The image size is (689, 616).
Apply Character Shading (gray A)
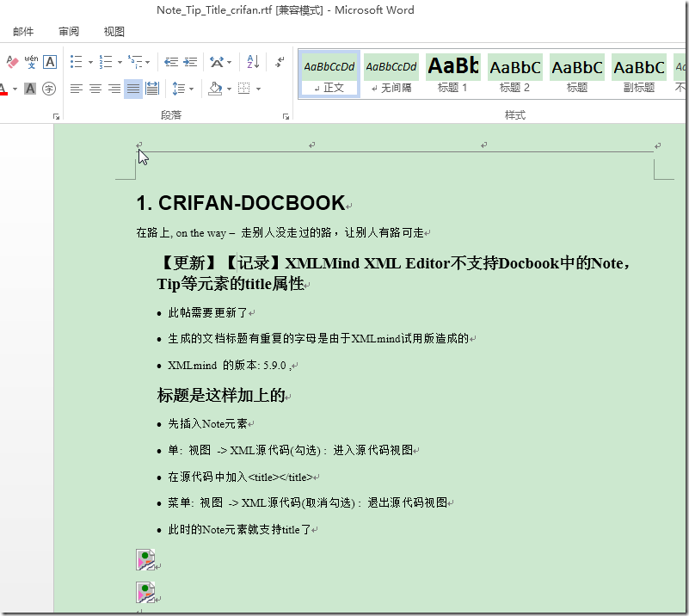tap(30, 89)
